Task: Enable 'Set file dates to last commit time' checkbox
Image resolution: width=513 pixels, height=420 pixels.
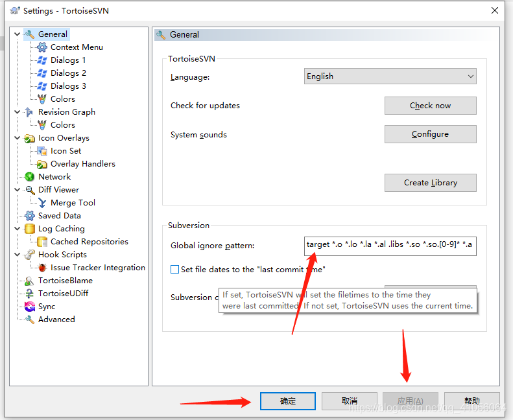Action: click(x=174, y=270)
